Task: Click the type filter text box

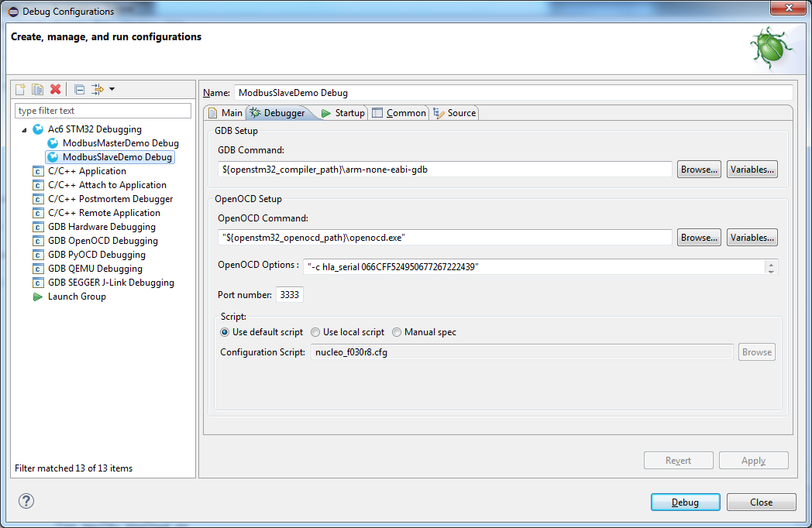Action: click(103, 111)
